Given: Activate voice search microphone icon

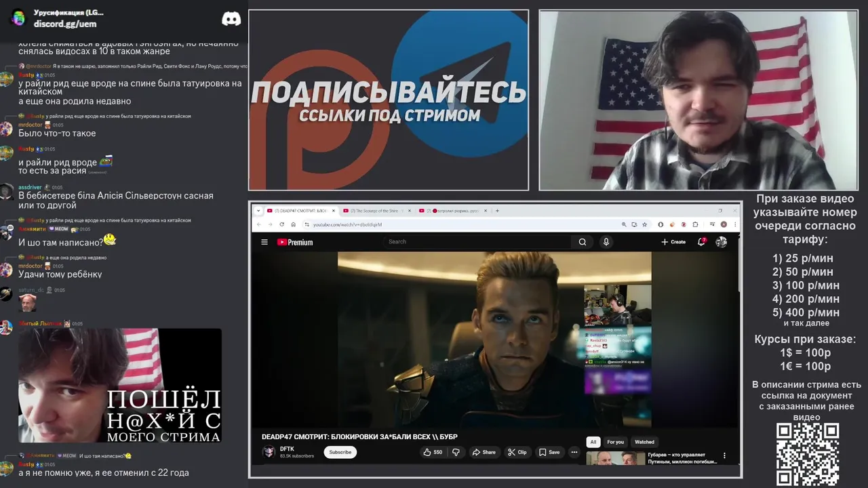Looking at the screenshot, I should click(606, 242).
